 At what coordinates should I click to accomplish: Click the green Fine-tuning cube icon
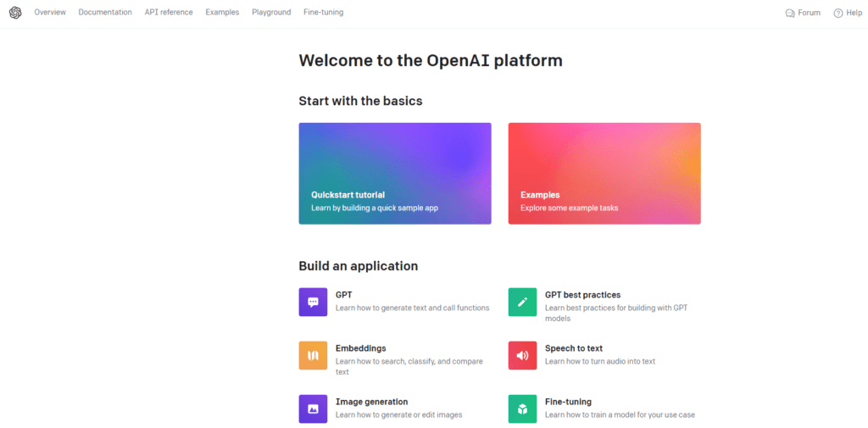[522, 409]
